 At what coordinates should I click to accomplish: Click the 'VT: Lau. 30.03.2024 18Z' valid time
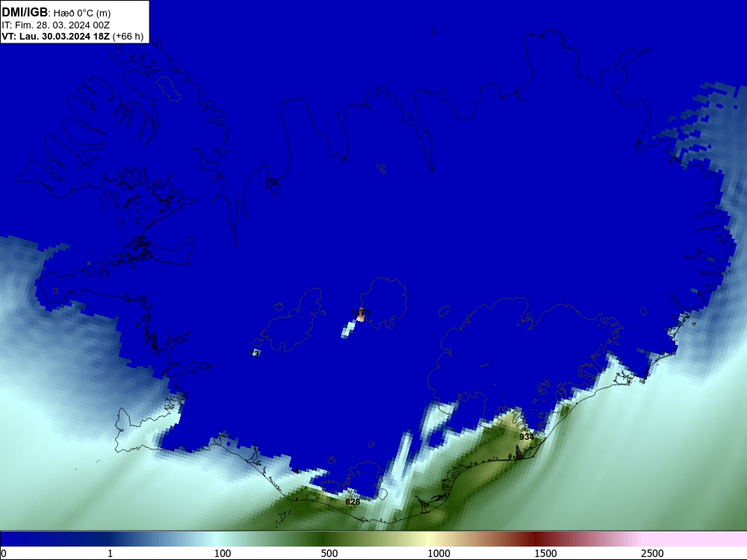[x=56, y=37]
